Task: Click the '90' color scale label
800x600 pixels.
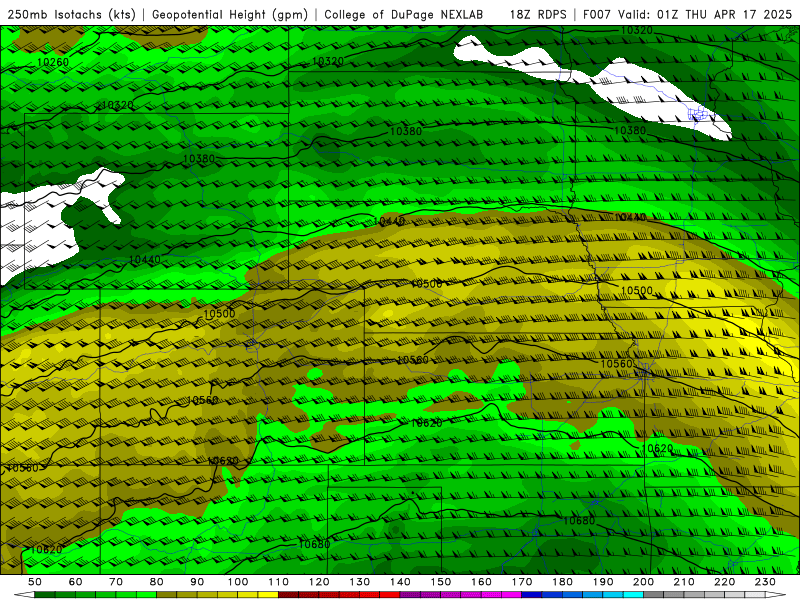Action: (197, 582)
